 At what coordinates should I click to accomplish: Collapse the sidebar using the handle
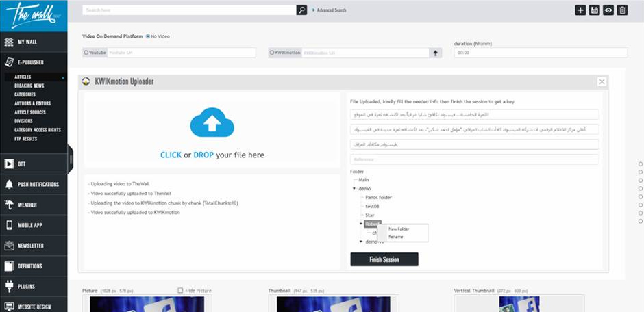click(71, 159)
